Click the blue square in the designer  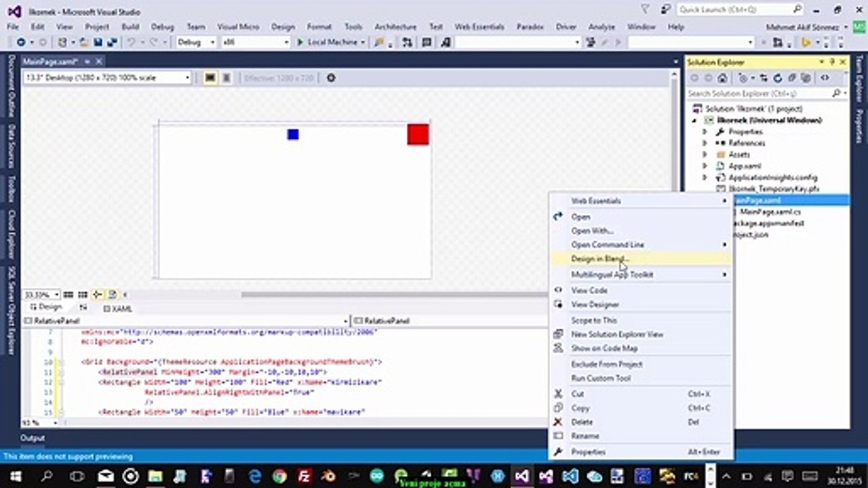coord(293,134)
